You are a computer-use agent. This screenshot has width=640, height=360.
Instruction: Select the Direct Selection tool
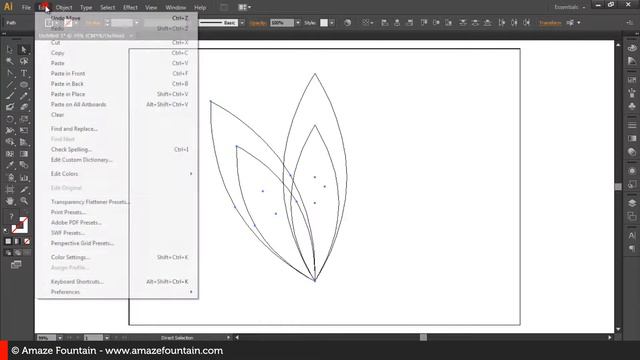(x=24, y=50)
